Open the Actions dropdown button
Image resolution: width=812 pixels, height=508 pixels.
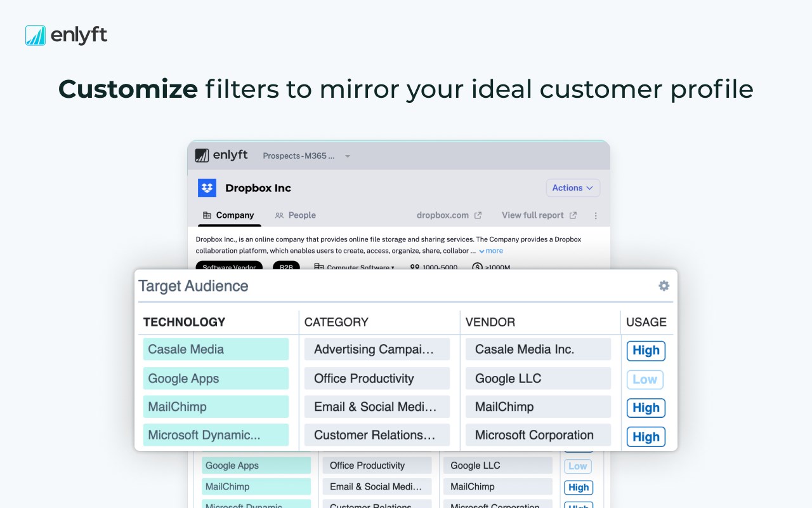pyautogui.click(x=573, y=188)
